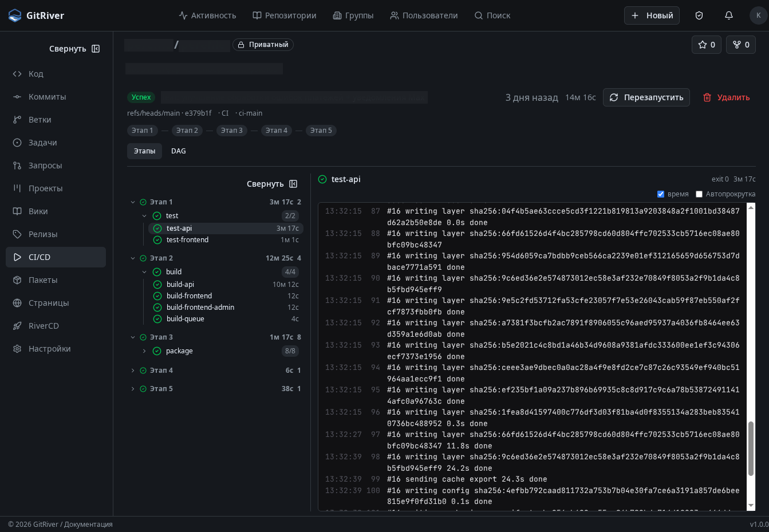Open user avatar K menu
769x532 pixels.
click(x=758, y=15)
